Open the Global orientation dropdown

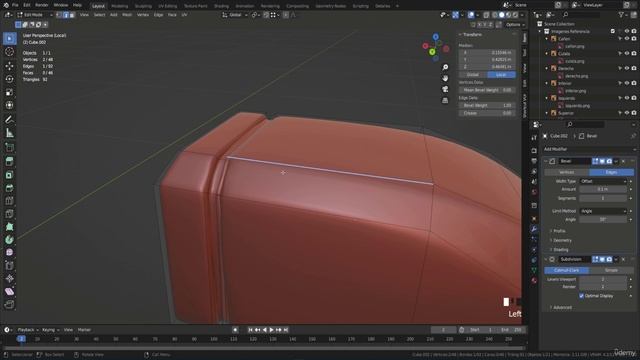(235, 15)
